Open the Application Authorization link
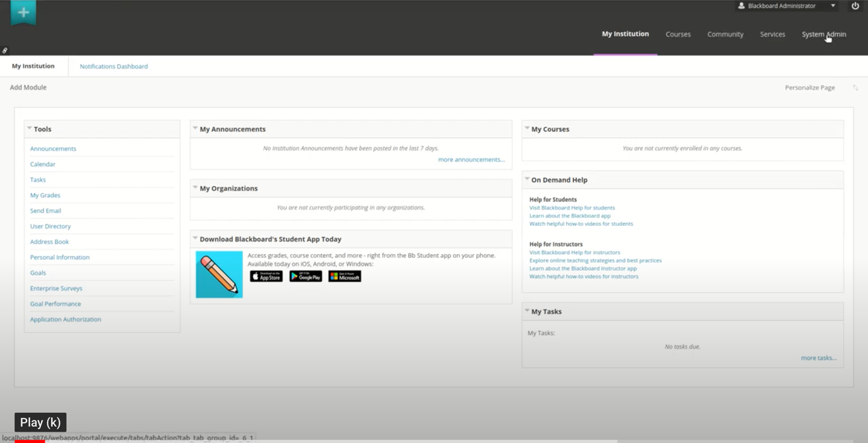The image size is (868, 443). 65,319
